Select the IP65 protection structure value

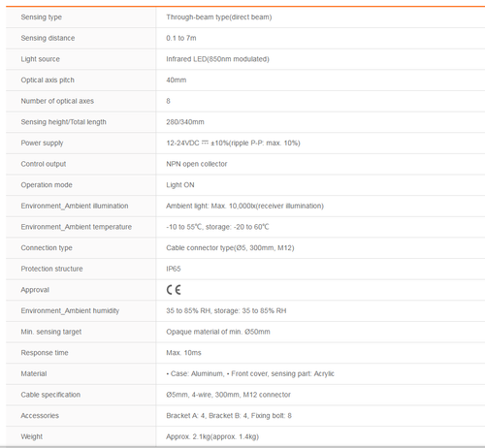coord(174,269)
